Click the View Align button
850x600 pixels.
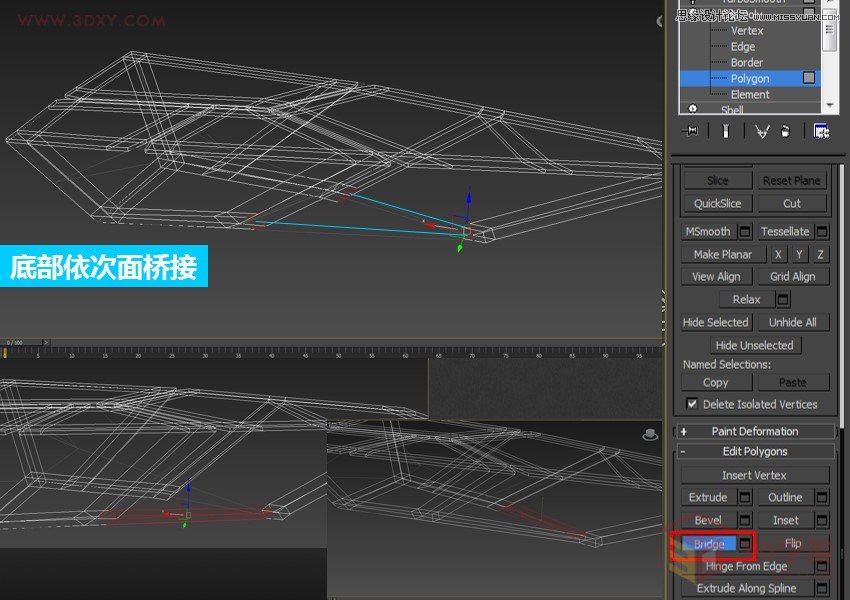(x=716, y=276)
